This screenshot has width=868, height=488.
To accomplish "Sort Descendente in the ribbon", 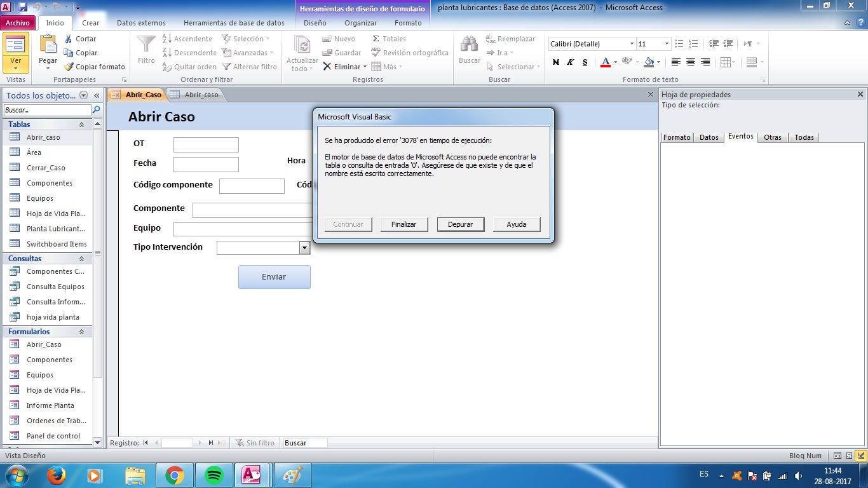I will 189,53.
